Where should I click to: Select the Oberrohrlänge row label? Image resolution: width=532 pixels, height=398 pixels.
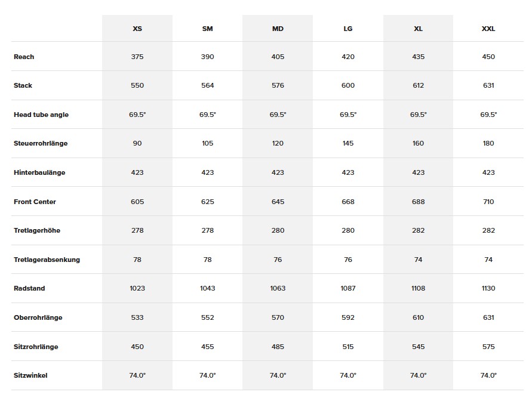[x=38, y=317]
